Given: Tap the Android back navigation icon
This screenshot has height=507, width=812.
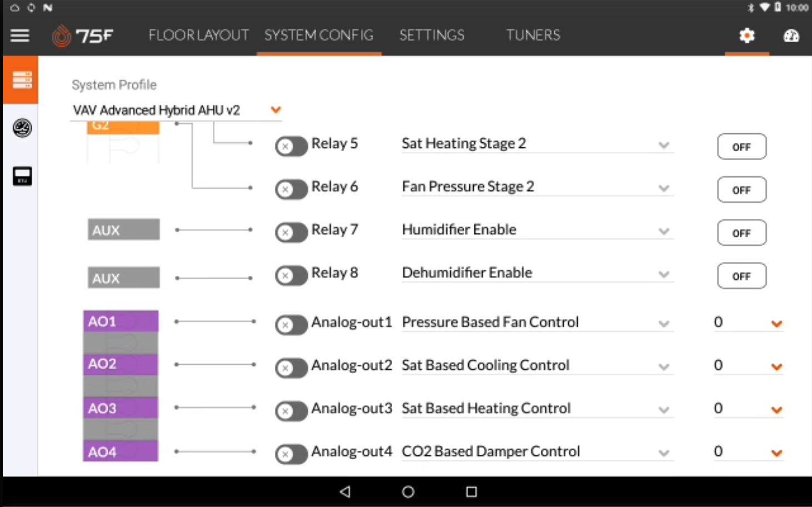Looking at the screenshot, I should click(x=345, y=491).
